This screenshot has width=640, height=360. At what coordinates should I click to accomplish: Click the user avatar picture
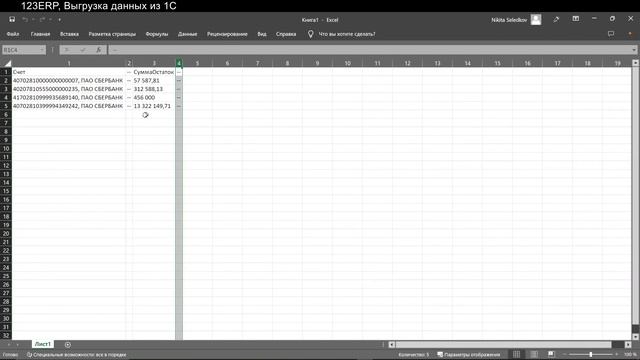(536, 20)
